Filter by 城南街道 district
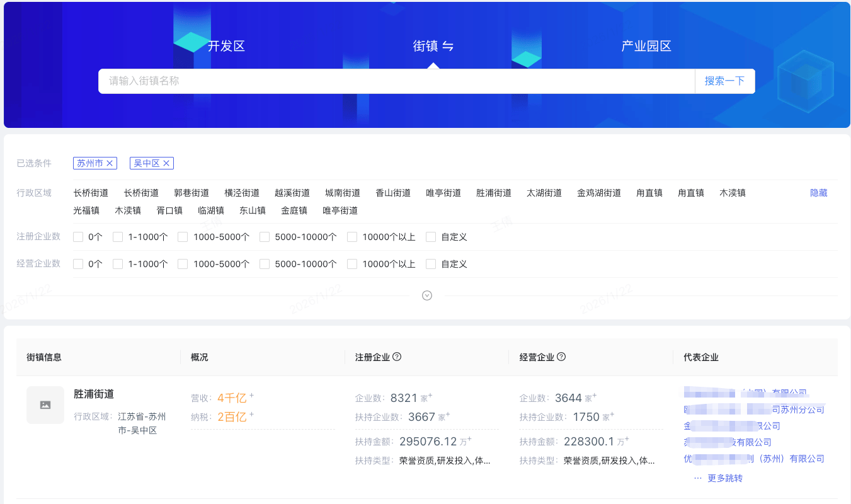 pos(343,193)
